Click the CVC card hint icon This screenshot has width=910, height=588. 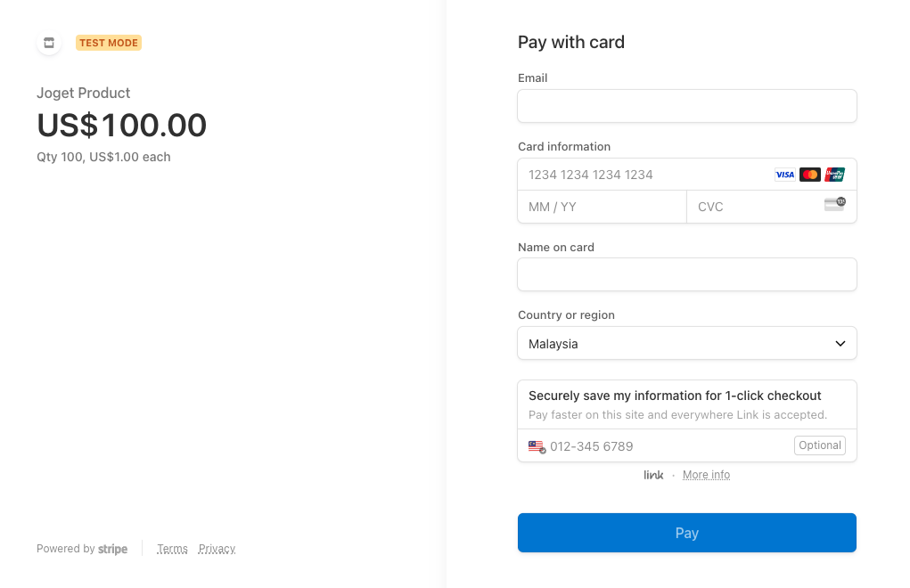pos(834,205)
